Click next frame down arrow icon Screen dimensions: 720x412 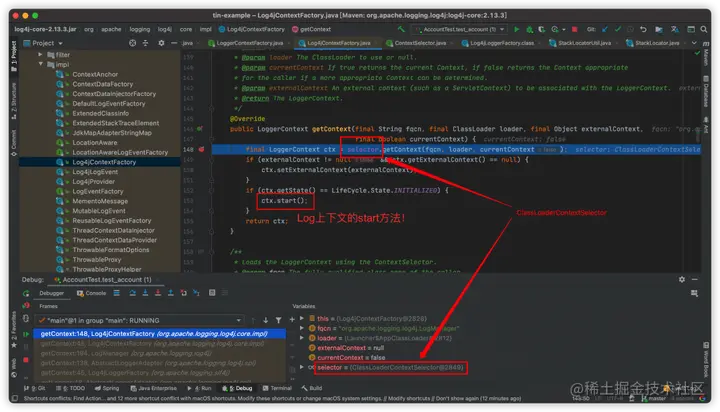(x=265, y=320)
